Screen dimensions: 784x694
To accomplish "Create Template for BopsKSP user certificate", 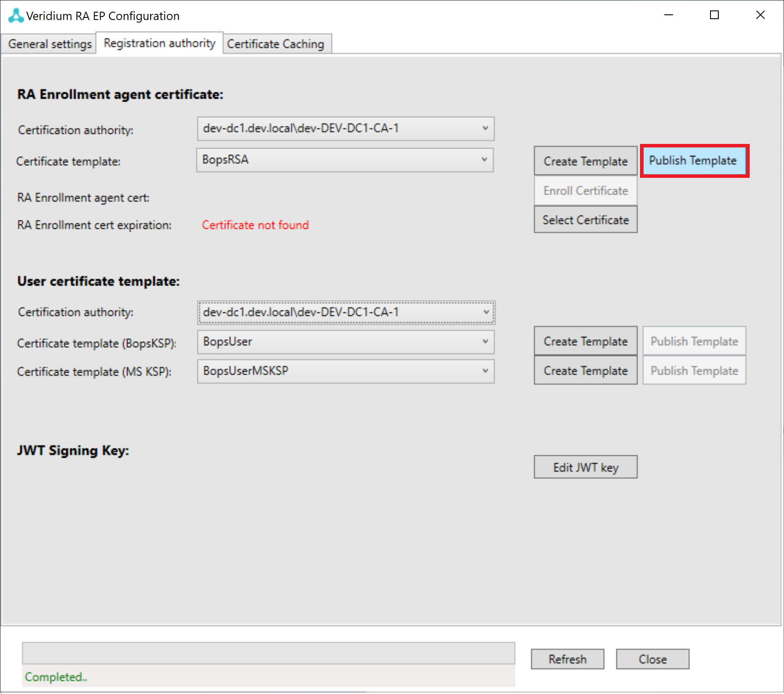I will tap(585, 341).
